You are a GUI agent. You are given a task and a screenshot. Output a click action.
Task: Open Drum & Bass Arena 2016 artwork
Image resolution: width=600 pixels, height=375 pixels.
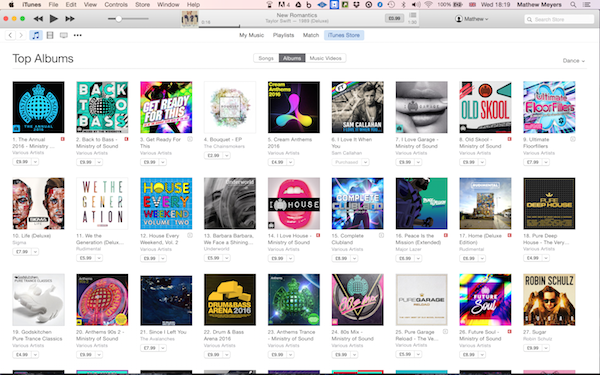pos(230,300)
